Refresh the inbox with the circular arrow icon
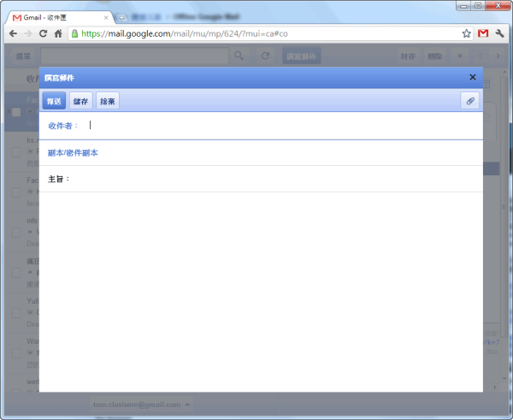 pyautogui.click(x=265, y=56)
